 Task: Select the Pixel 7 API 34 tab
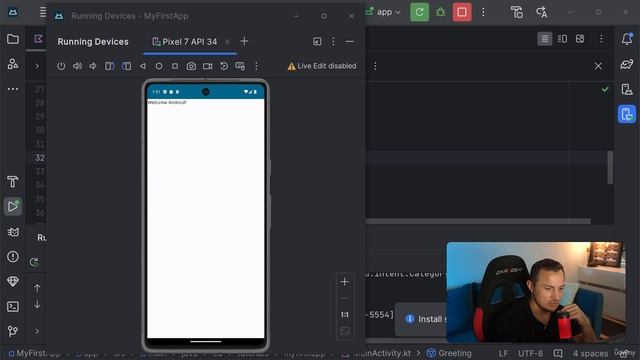click(x=189, y=42)
